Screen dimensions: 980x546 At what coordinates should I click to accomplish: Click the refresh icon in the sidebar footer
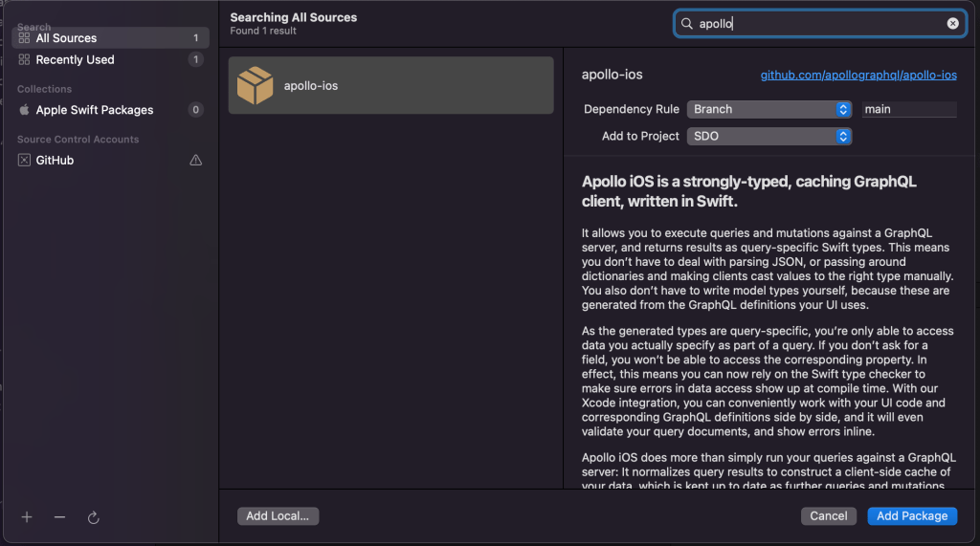click(x=94, y=517)
